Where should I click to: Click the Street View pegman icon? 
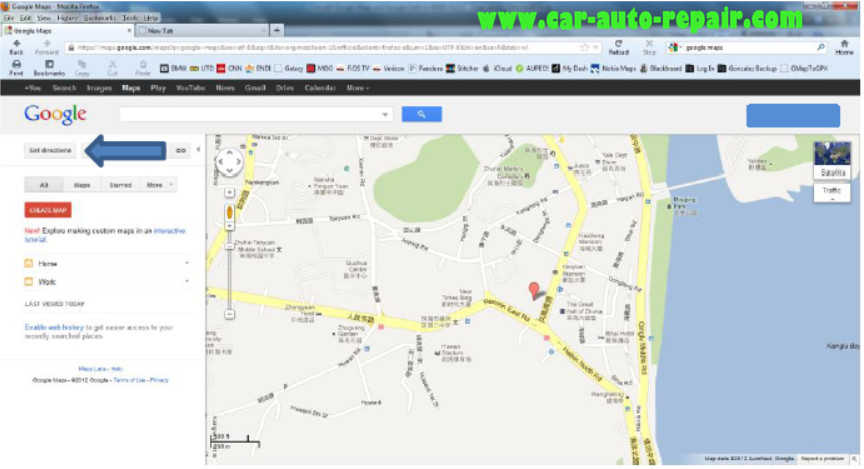(x=229, y=213)
